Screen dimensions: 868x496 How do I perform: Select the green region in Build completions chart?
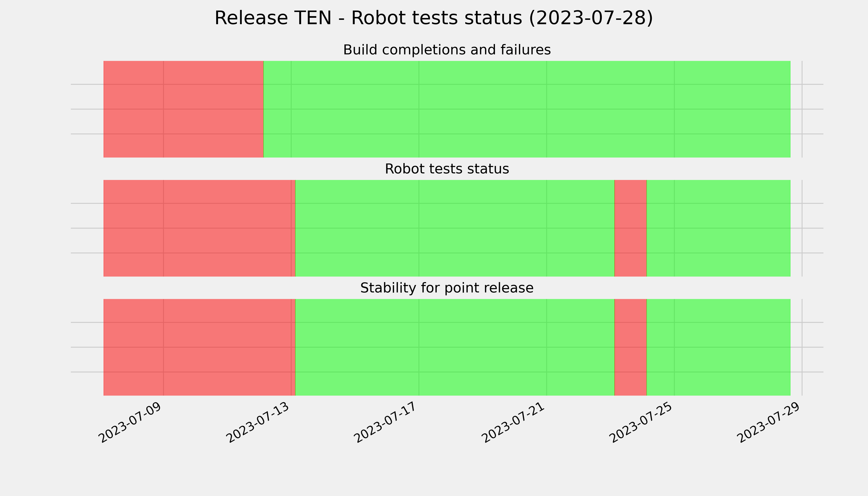[527, 109]
